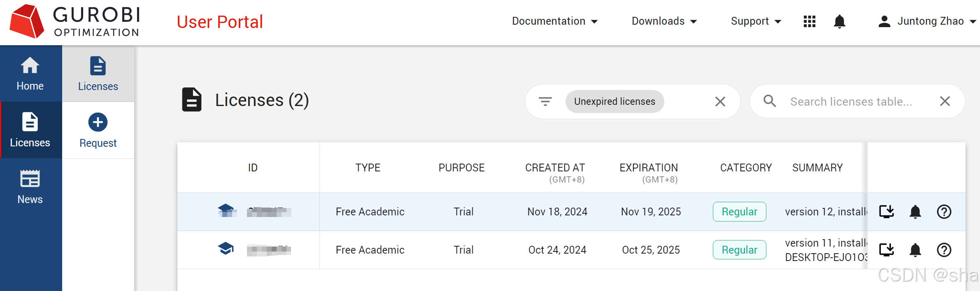The height and width of the screenshot is (291, 980).
Task: Sort table by Expiration column header
Action: coord(649,168)
